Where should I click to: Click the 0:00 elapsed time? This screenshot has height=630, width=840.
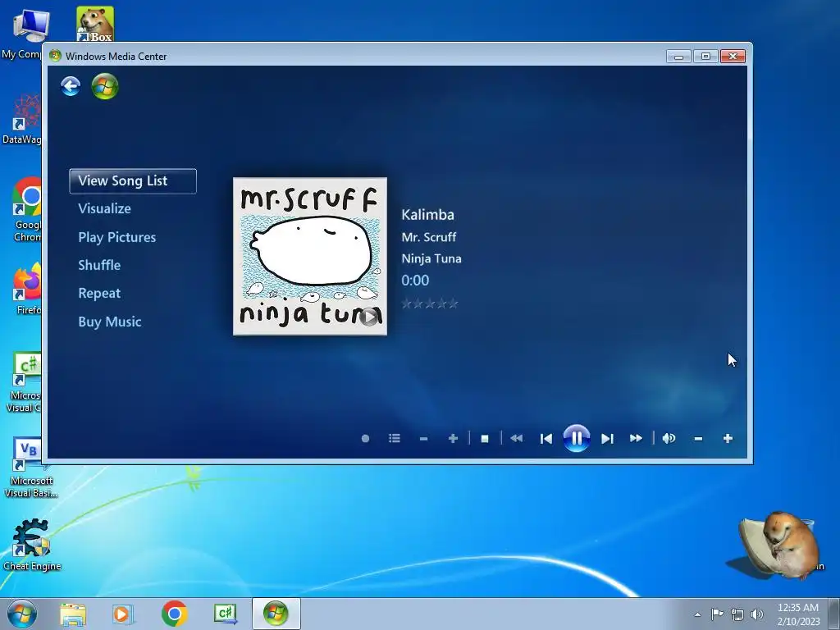click(415, 281)
